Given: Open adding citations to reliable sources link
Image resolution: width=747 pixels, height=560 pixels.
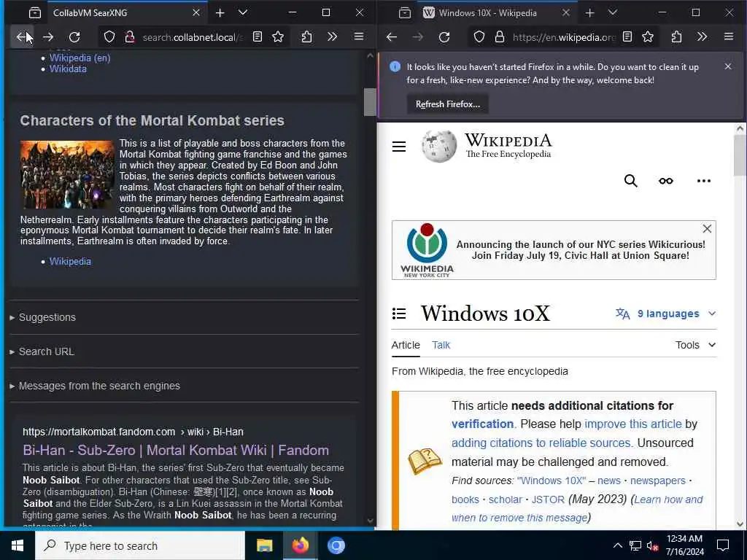Looking at the screenshot, I should pyautogui.click(x=542, y=443).
